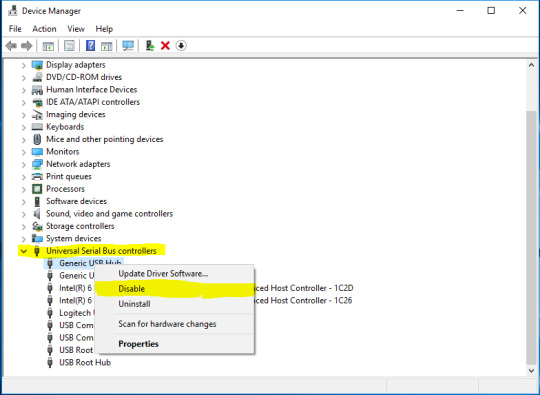Click the Forward arrow in the toolbar
540x395 pixels.
point(27,45)
